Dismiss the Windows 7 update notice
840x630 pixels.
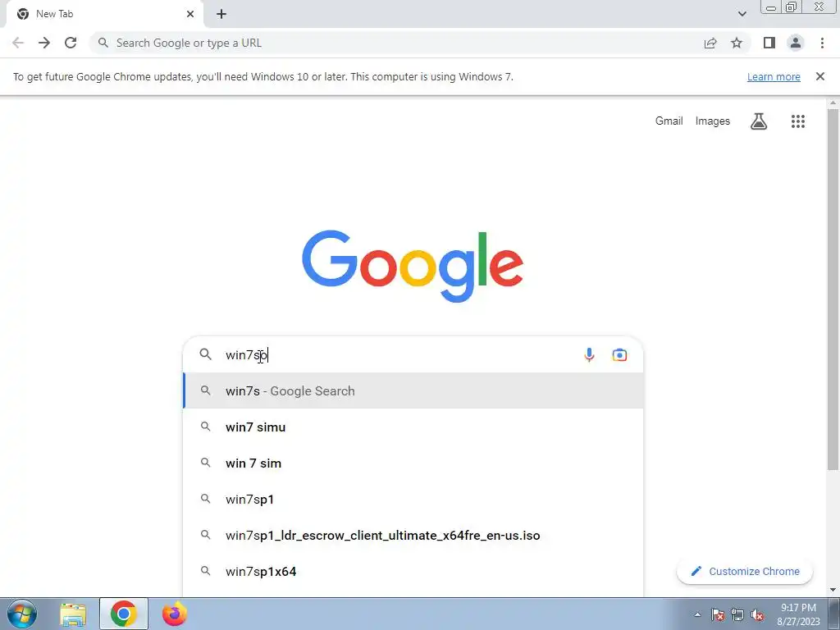(820, 76)
